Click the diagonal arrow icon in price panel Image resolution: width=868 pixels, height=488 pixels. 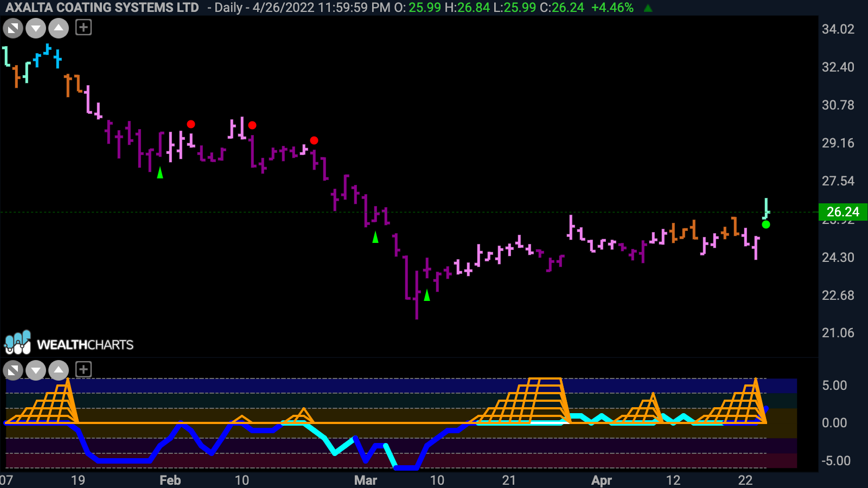[13, 28]
